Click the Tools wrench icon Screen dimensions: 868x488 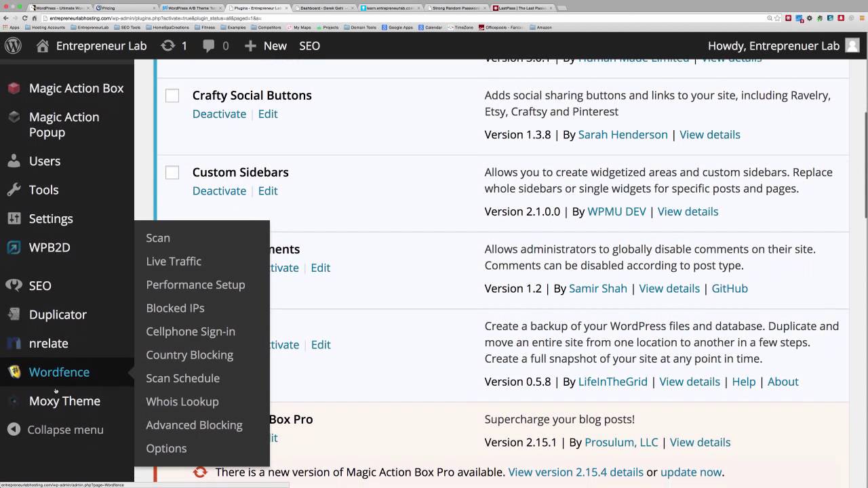tap(14, 190)
